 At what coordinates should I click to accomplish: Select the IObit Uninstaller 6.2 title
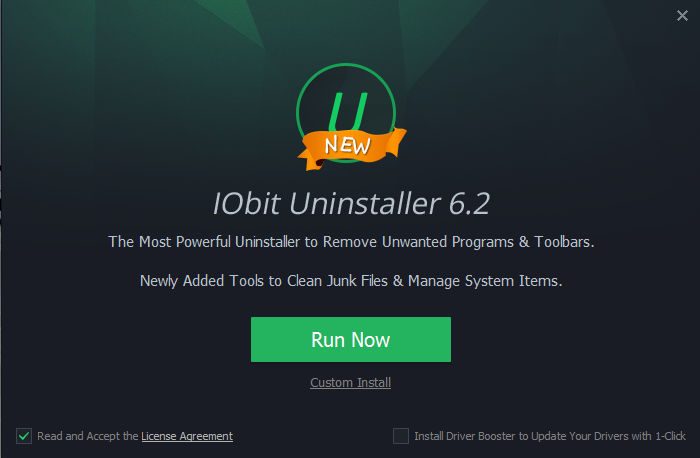tap(351, 204)
